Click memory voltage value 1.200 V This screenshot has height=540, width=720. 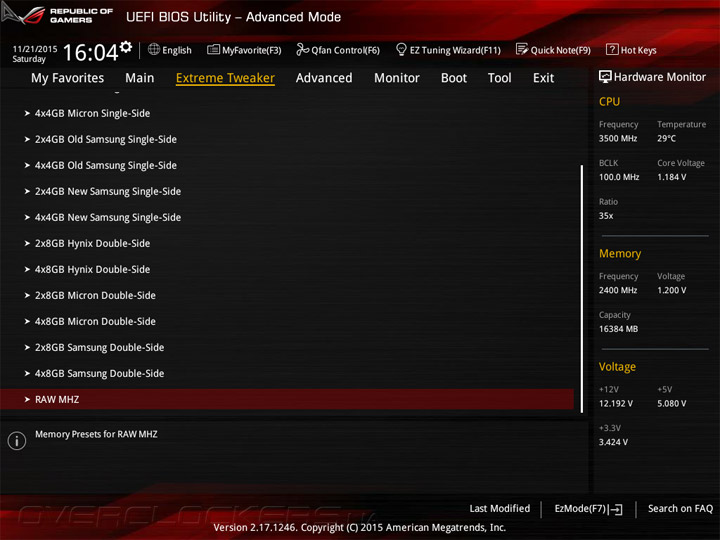tap(671, 290)
